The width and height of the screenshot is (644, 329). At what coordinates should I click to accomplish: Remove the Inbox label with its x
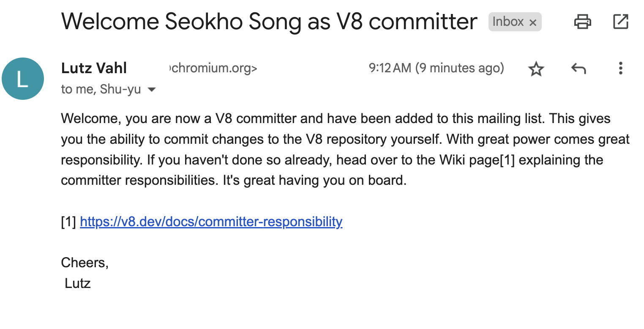coord(533,22)
